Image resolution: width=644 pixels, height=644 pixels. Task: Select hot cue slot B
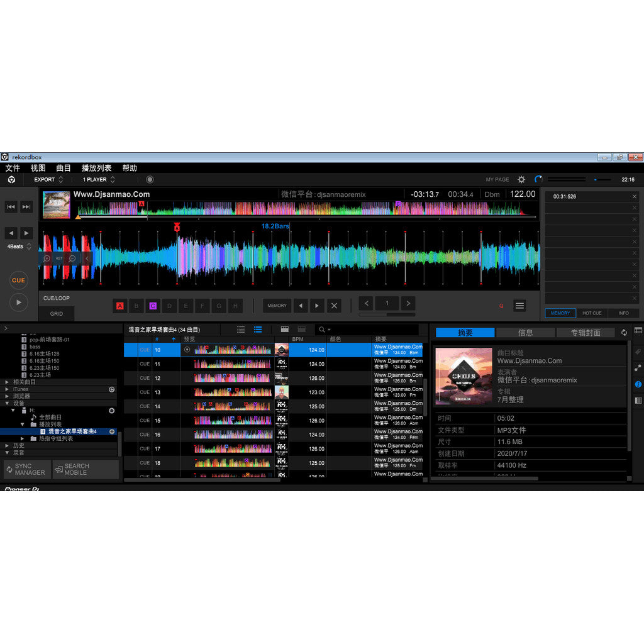(136, 306)
